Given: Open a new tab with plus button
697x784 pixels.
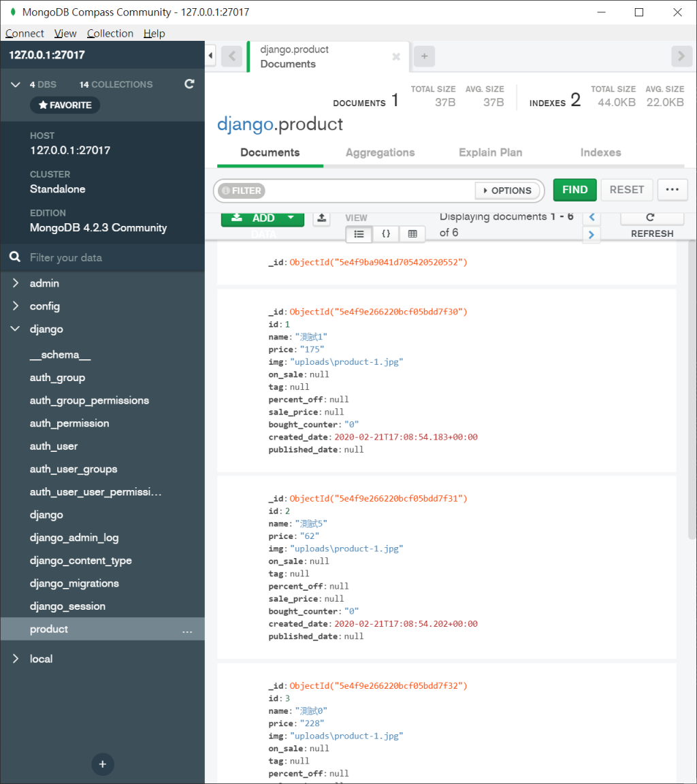Looking at the screenshot, I should tap(425, 56).
